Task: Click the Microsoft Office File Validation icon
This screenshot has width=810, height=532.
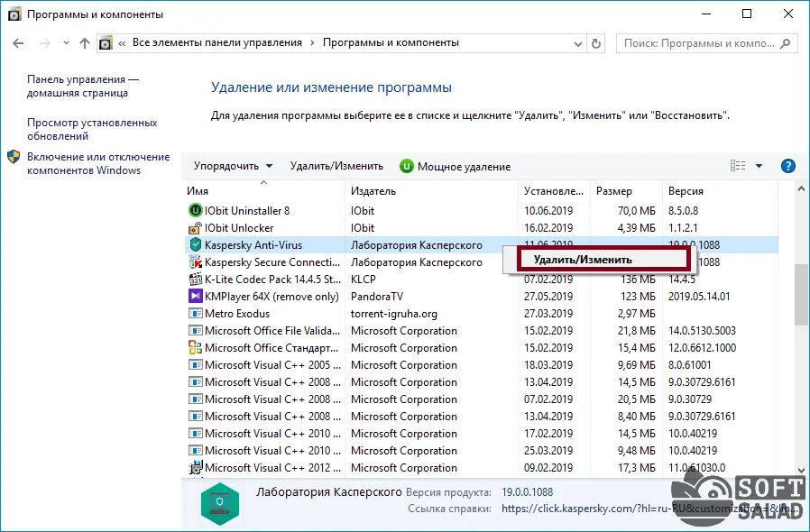Action: (x=195, y=331)
